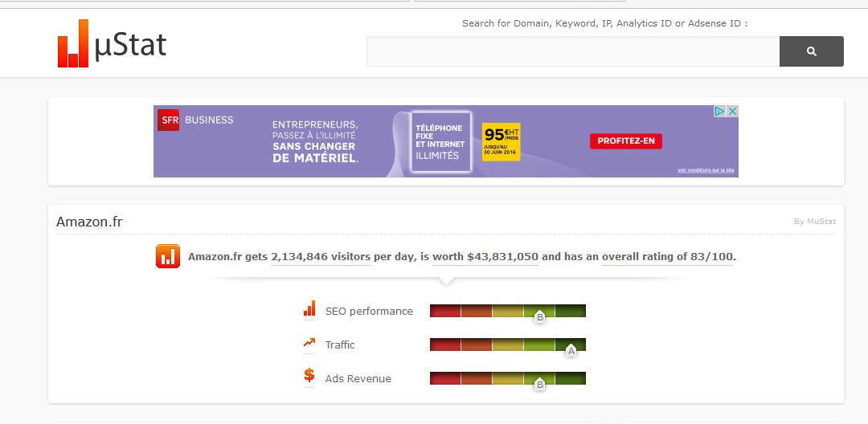Click 'overall rating of 83/100' text
Viewport: 868px width, 424px height.
[x=667, y=257]
